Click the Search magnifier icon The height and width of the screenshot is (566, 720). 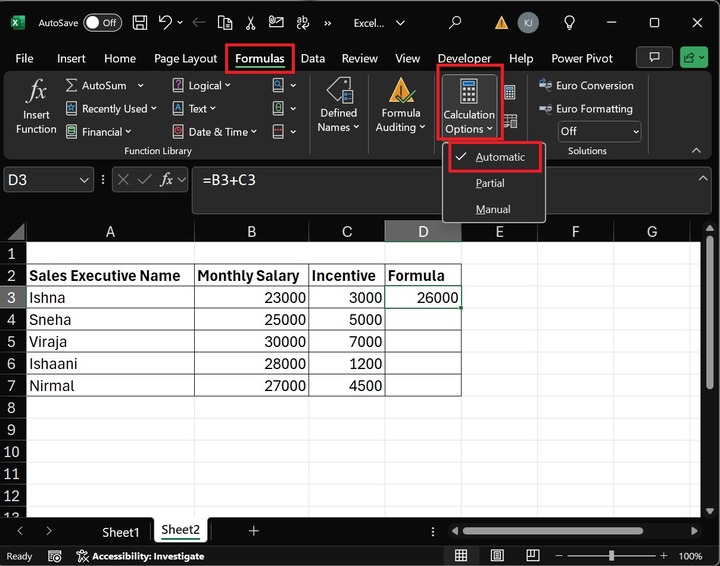click(x=456, y=22)
